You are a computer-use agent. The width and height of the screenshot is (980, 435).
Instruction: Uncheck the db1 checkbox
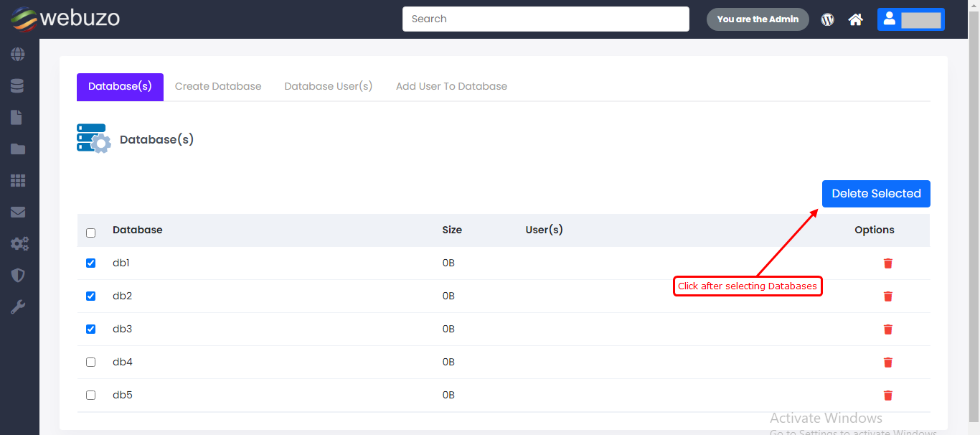91,263
